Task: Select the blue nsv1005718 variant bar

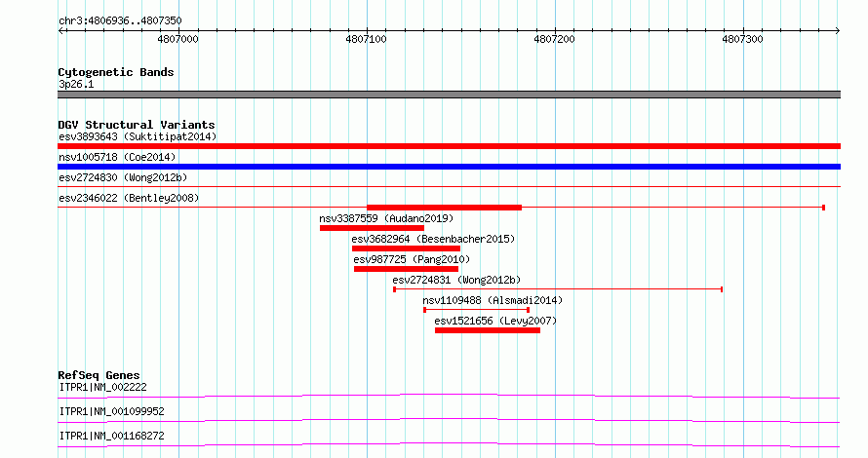Action: coord(449,167)
